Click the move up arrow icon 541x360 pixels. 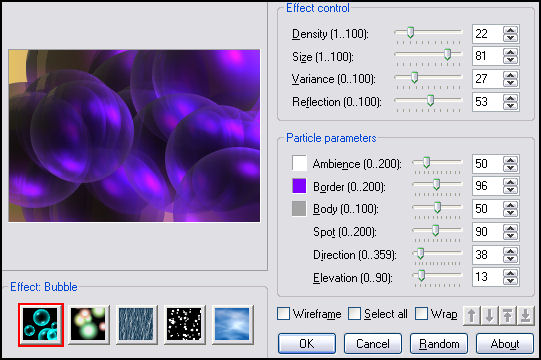tap(471, 315)
